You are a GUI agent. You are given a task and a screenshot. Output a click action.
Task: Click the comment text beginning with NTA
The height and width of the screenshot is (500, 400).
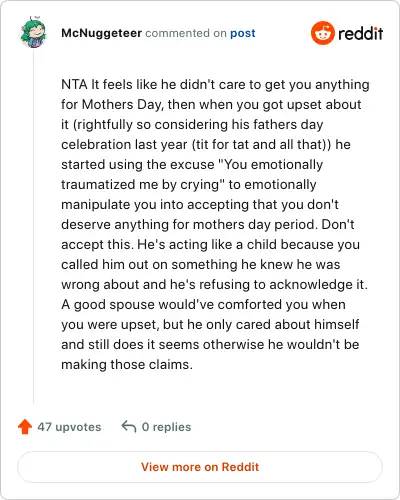[215, 224]
